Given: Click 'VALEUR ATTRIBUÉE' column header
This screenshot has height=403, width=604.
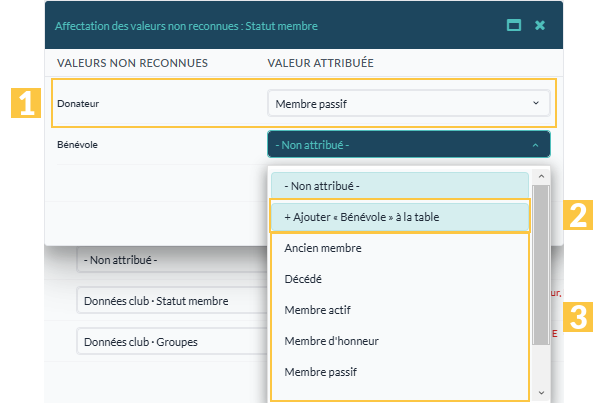Looking at the screenshot, I should click(x=320, y=63).
